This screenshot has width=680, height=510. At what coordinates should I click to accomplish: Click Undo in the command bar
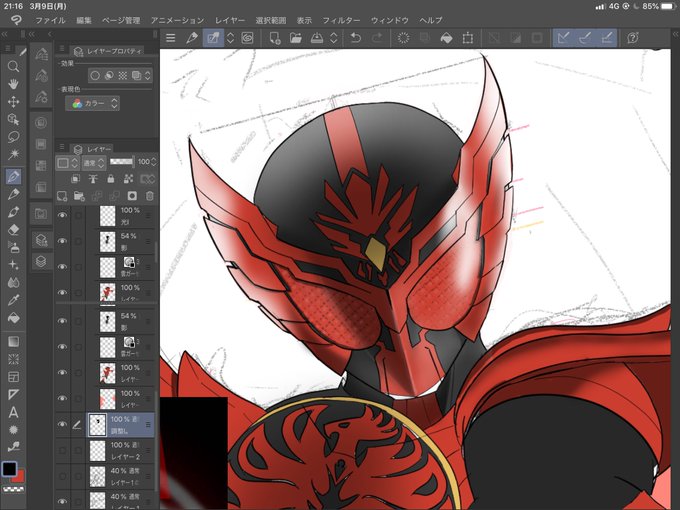356,38
